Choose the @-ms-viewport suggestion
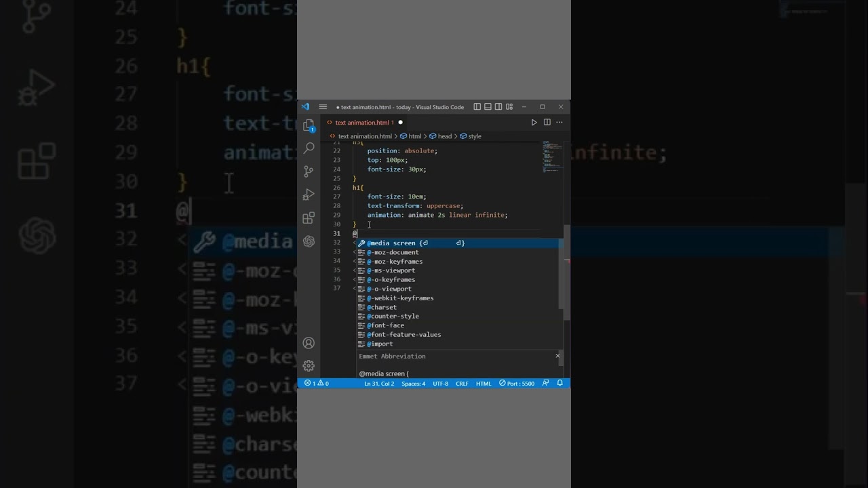Viewport: 868px width, 488px height. pos(458,270)
